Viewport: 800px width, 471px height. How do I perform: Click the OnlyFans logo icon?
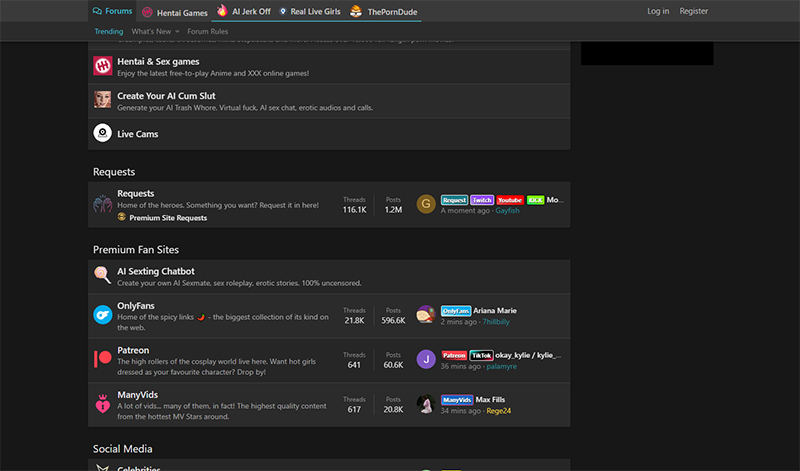pos(103,315)
